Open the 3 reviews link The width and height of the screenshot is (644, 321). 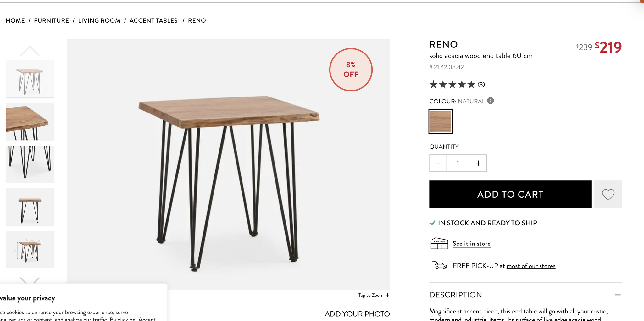click(x=481, y=85)
